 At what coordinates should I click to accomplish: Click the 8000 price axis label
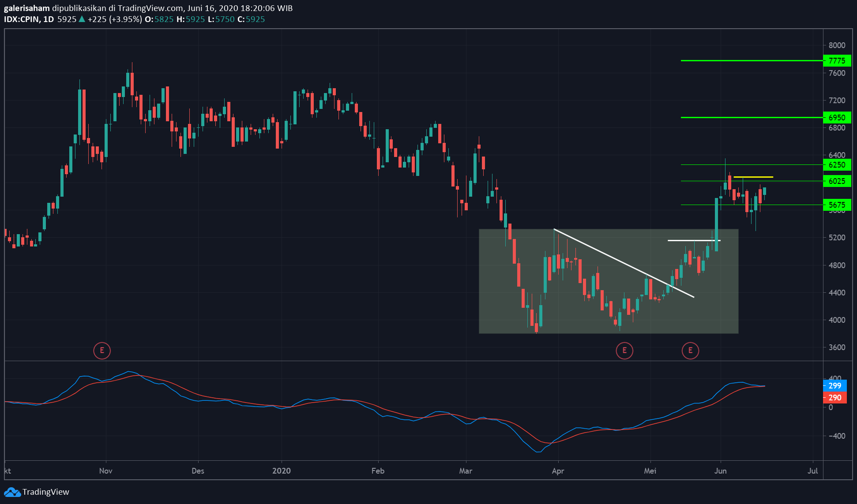coord(837,45)
